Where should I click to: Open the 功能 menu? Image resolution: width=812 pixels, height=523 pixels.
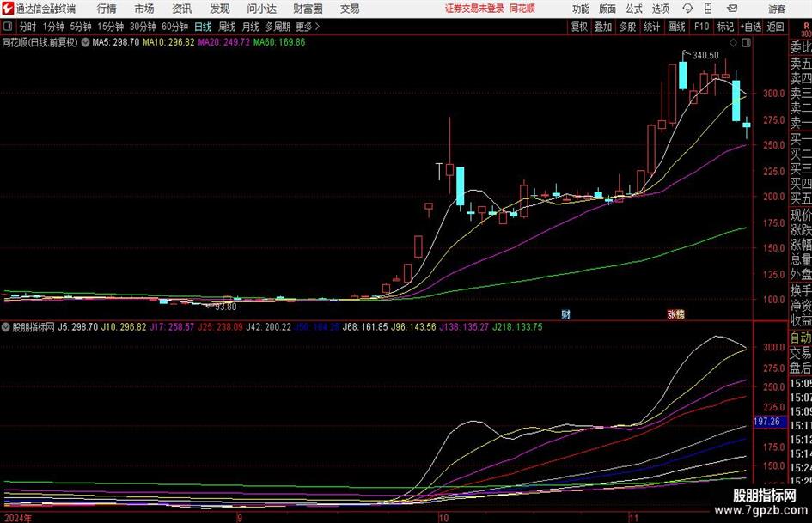coord(581,9)
